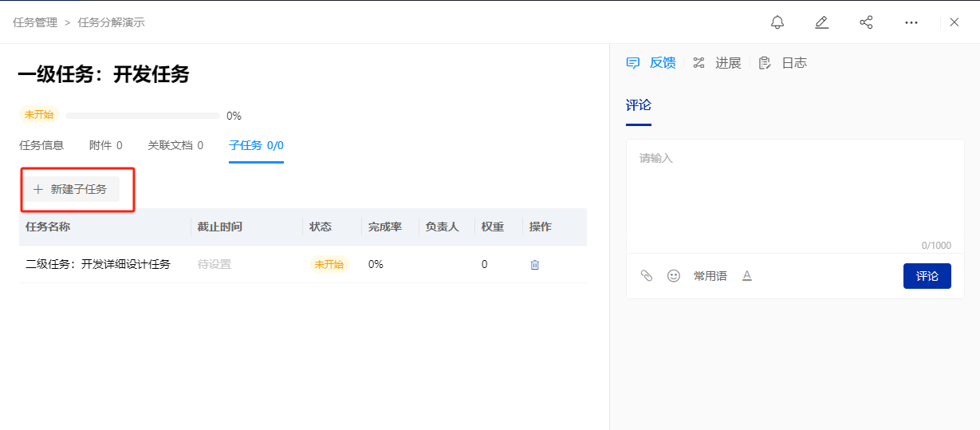Attach a file via paperclip icon

[647, 275]
